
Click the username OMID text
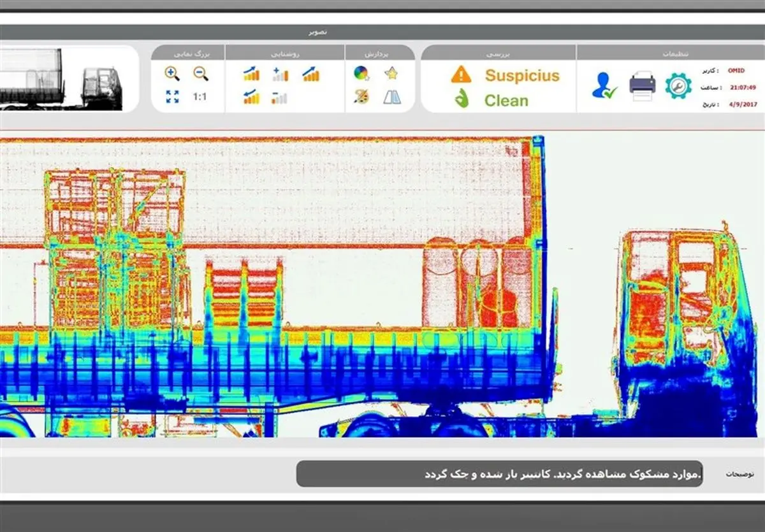click(736, 71)
